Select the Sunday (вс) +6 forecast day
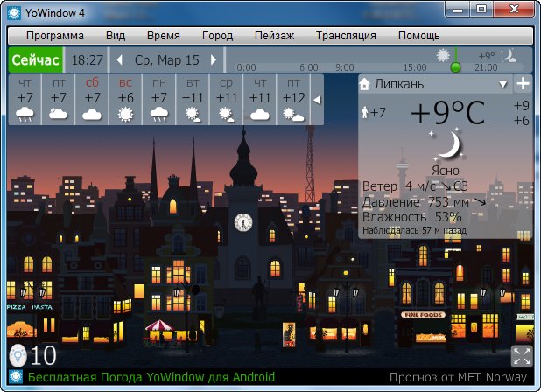This screenshot has width=541, height=392. 125,99
